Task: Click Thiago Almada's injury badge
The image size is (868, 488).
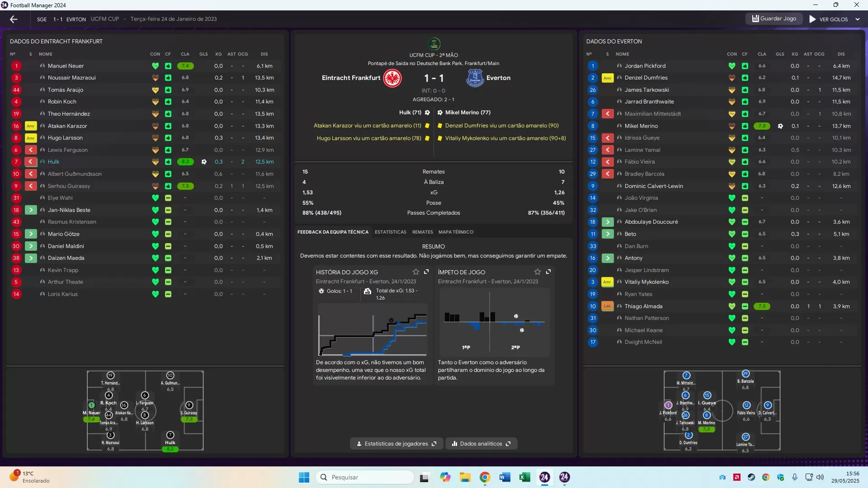Action: point(607,306)
